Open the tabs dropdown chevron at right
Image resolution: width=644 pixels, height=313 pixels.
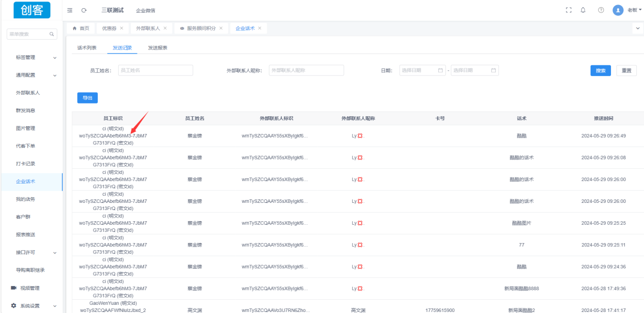(638, 29)
